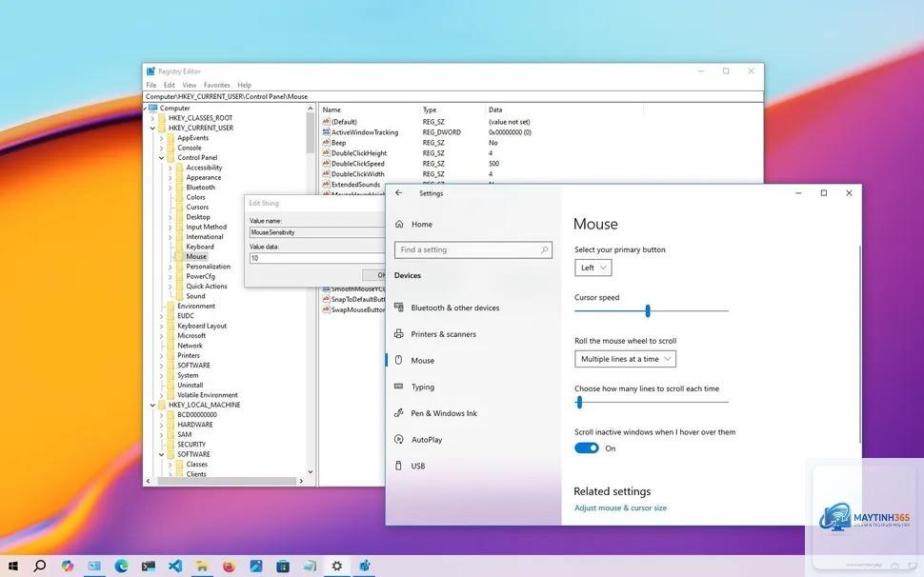Viewport: 924px width, 577px height.
Task: Open Bluetooth & other devices icon
Action: pos(399,308)
